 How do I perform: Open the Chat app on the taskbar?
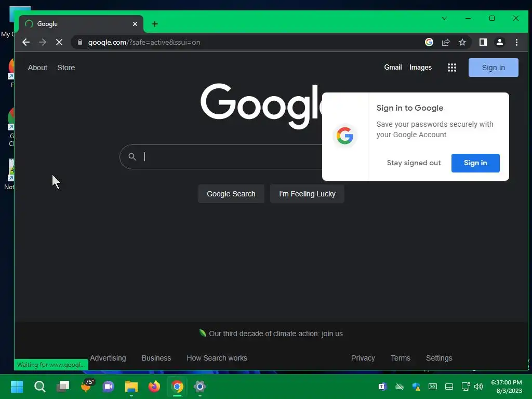[109, 387]
